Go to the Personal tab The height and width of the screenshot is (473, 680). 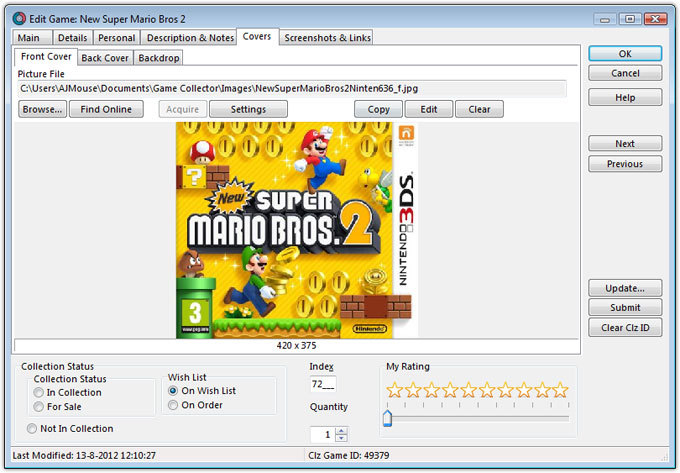pos(116,38)
